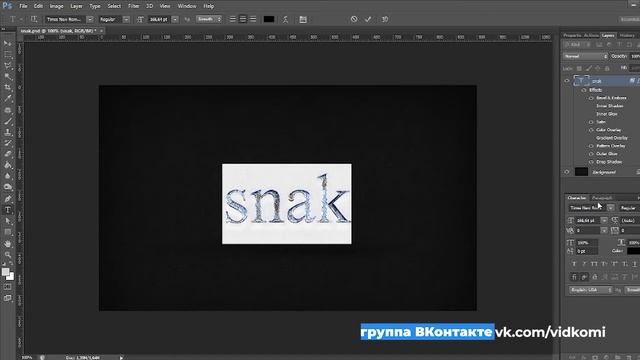Select the Eraser tool
Screen dimensions: 640x360
[8, 154]
